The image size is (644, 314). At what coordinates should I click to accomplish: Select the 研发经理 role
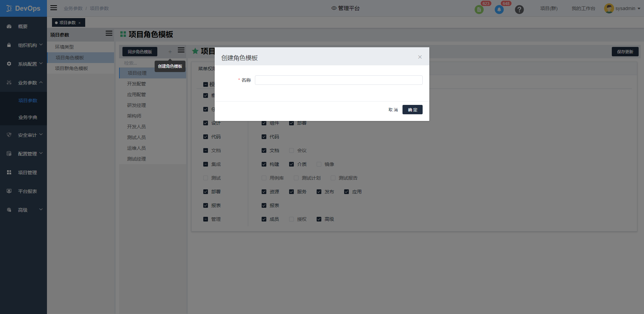[153, 105]
